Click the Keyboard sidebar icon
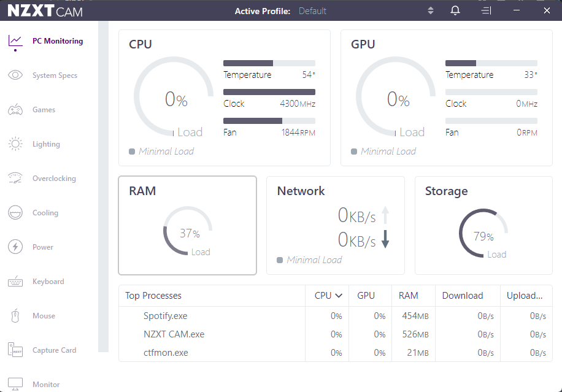 click(x=15, y=282)
